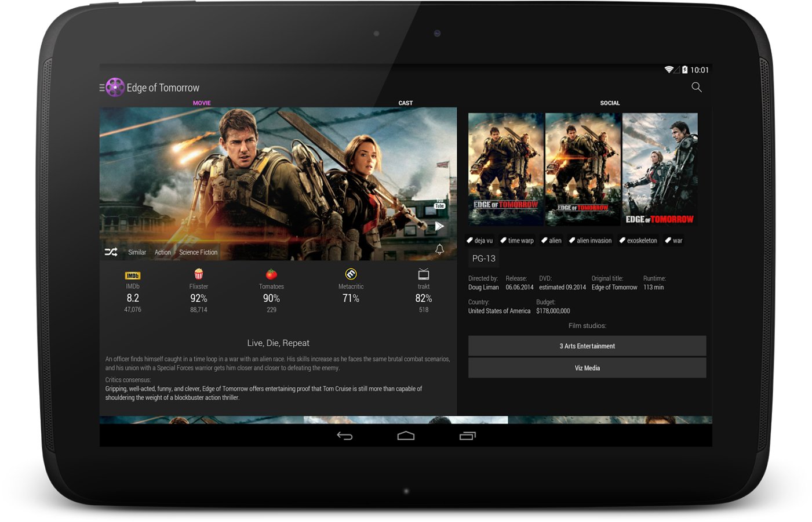Tap the Android Home navigation button

click(x=406, y=436)
